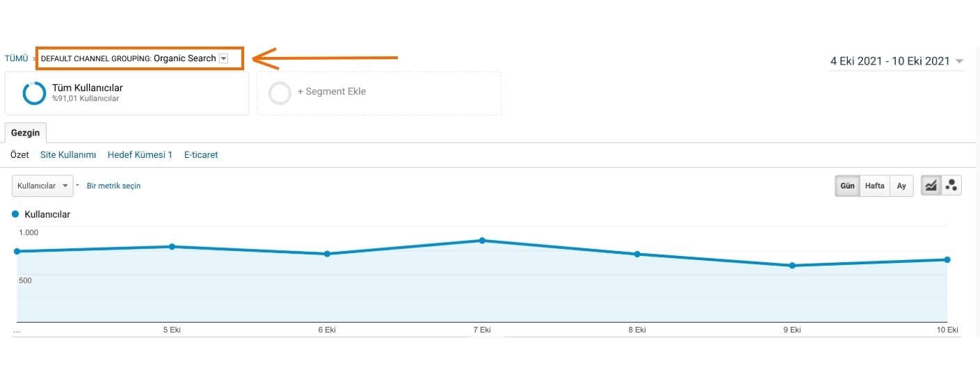Click the Tüm Kullanıcılar donut icon
Image resolution: width=980 pixels, height=386 pixels.
[x=34, y=93]
